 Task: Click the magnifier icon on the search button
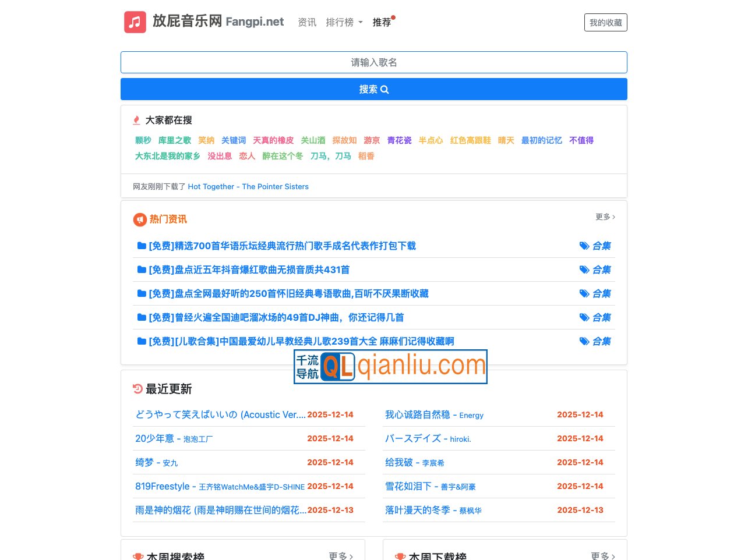click(384, 89)
